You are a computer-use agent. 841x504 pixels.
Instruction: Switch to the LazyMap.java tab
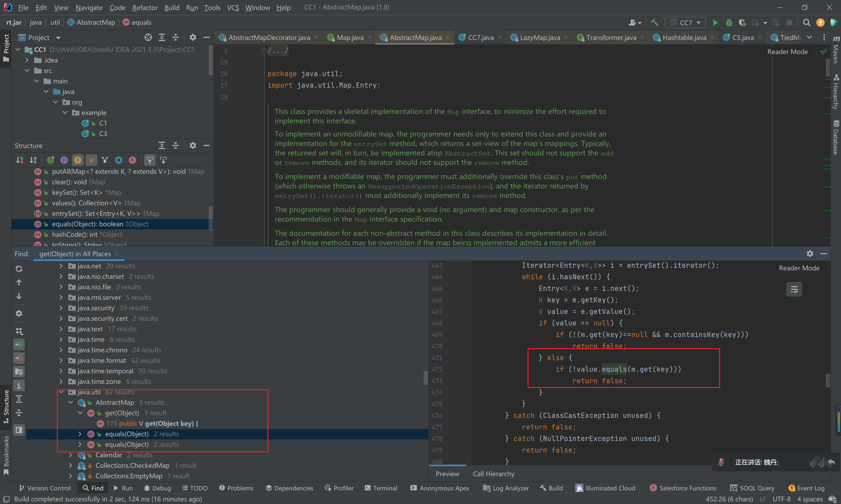coord(540,37)
